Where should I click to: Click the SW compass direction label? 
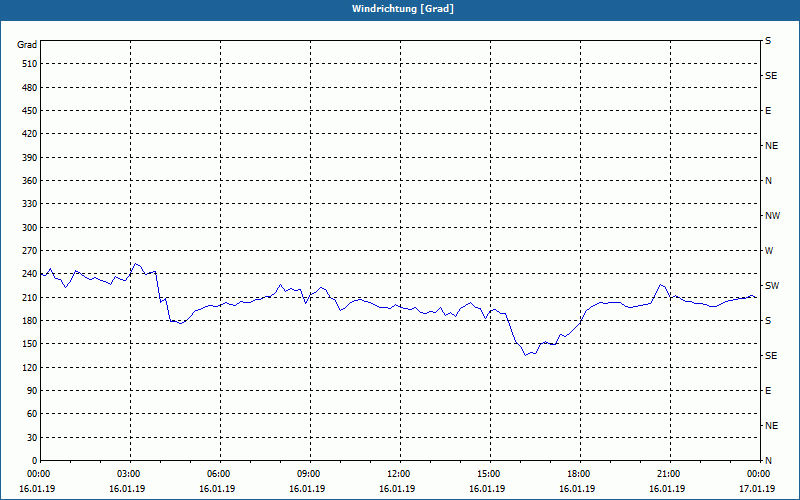[x=772, y=286]
